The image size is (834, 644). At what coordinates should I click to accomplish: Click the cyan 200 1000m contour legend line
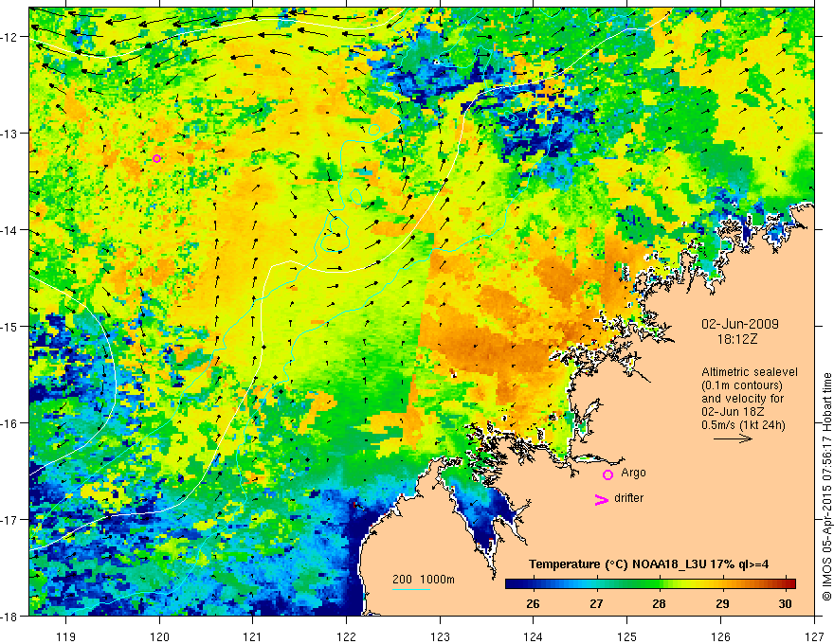[411, 589]
